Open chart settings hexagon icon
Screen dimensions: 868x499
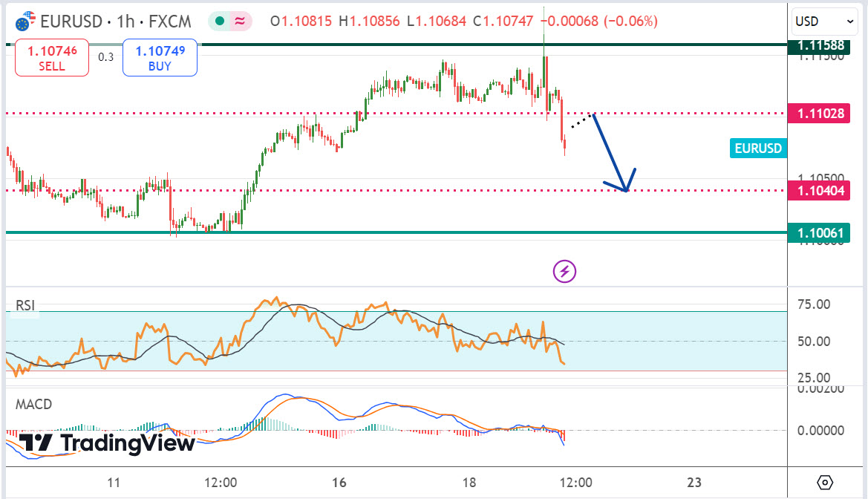825,483
